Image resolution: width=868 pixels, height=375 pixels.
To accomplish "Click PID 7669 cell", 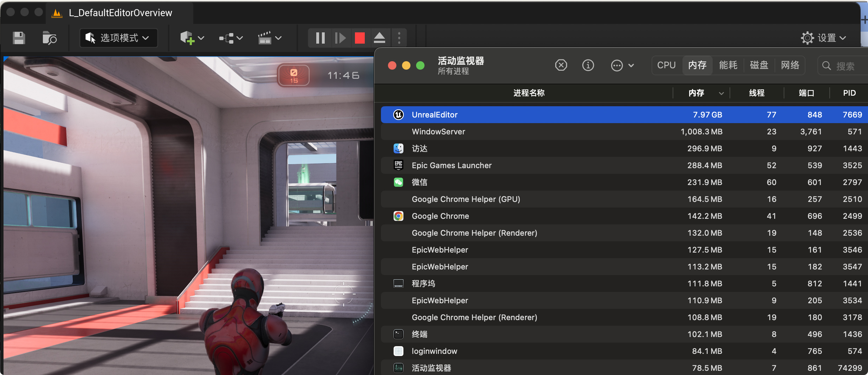I will click(x=852, y=115).
